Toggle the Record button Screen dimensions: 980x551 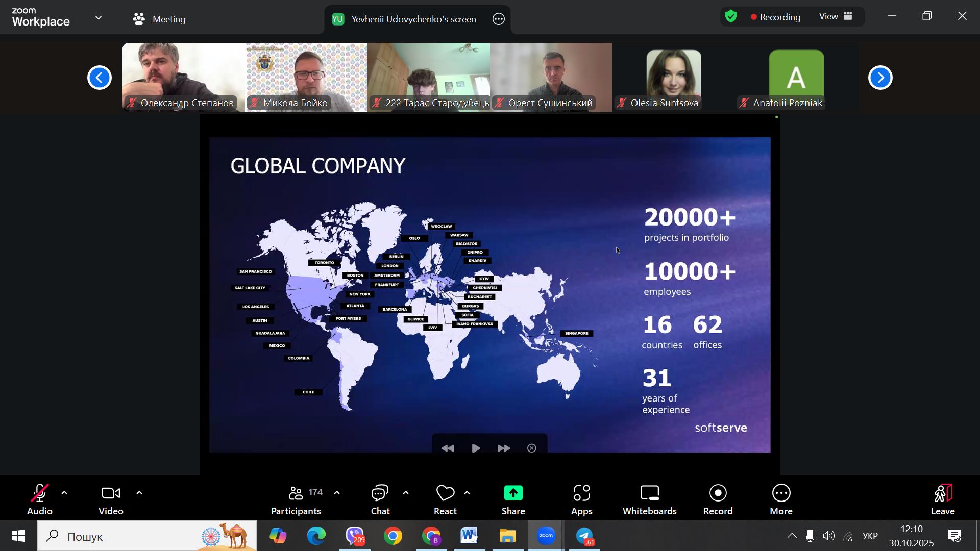tap(718, 499)
